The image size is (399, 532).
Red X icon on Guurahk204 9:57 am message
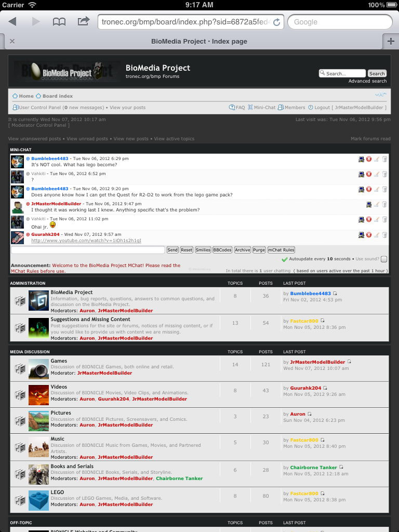point(369,235)
